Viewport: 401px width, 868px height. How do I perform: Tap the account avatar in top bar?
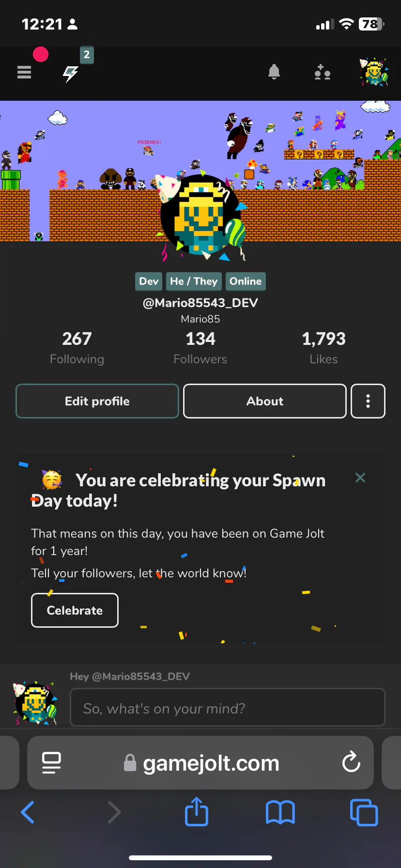coord(373,72)
